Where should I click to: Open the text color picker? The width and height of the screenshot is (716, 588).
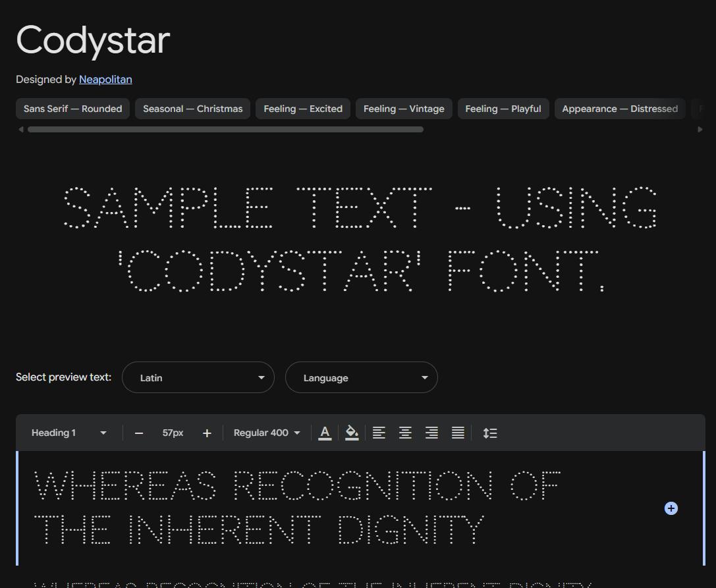325,433
